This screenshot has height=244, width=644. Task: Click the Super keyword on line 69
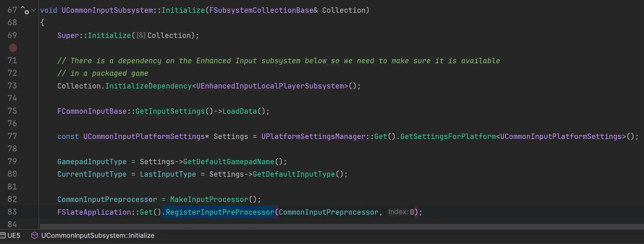pyautogui.click(x=68, y=36)
